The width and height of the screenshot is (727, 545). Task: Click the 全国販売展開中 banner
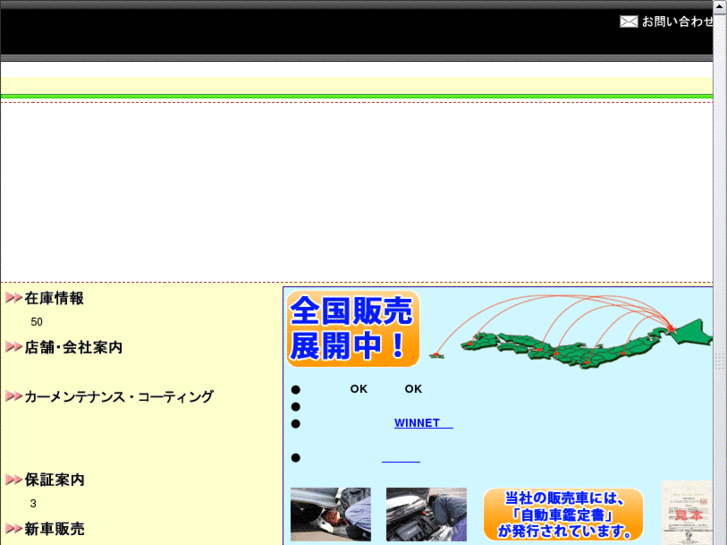353,329
